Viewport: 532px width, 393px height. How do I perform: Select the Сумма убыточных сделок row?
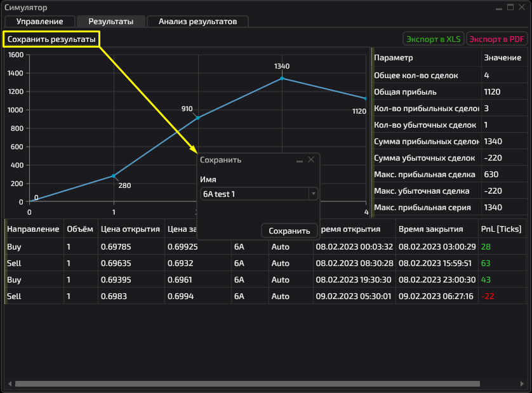pos(449,158)
